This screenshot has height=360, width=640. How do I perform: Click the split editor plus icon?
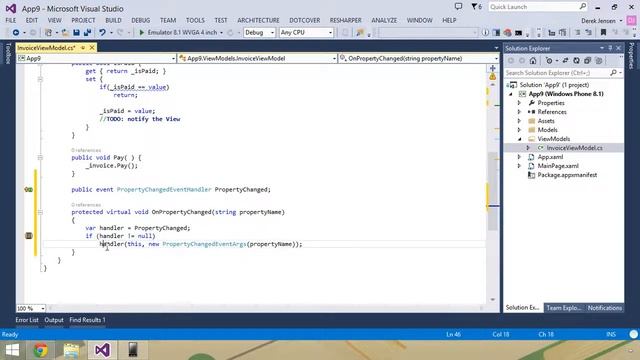point(493,68)
